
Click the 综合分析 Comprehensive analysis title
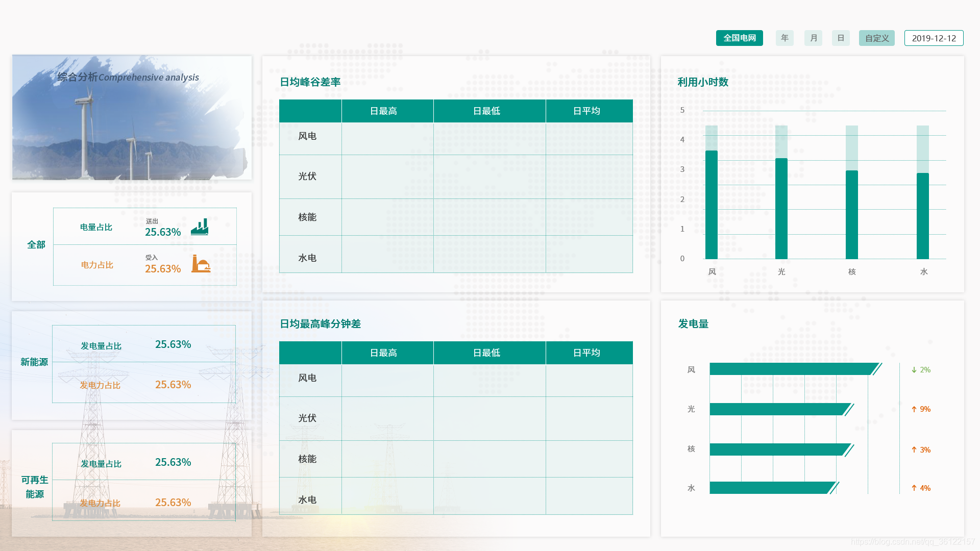pos(128,77)
